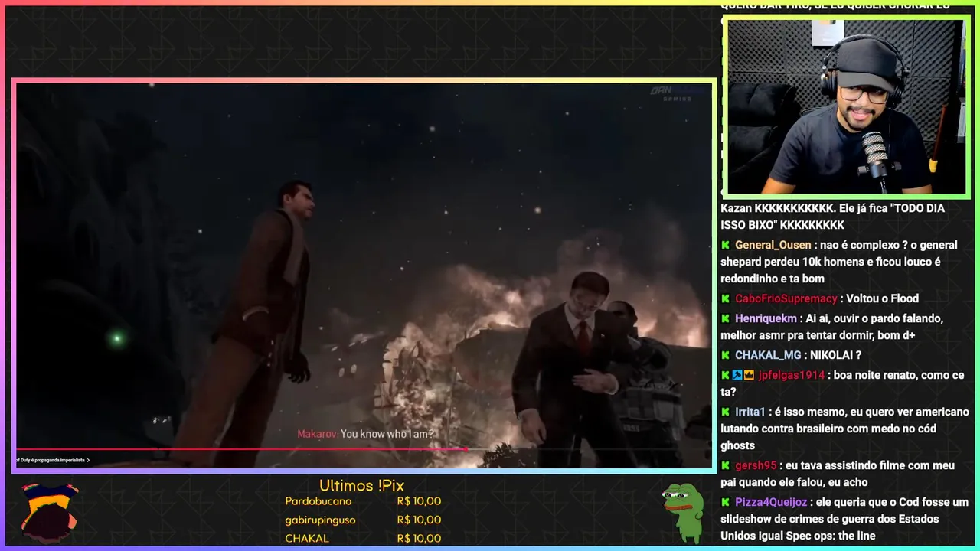Click the green Pepe frog emote
980x551 pixels.
coord(684,512)
